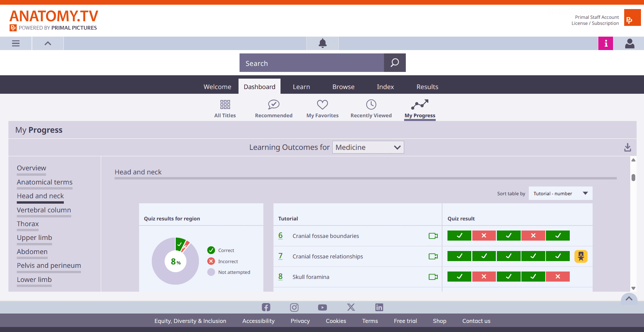This screenshot has width=644, height=332.
Task: Click the notification bell
Action: (322, 43)
